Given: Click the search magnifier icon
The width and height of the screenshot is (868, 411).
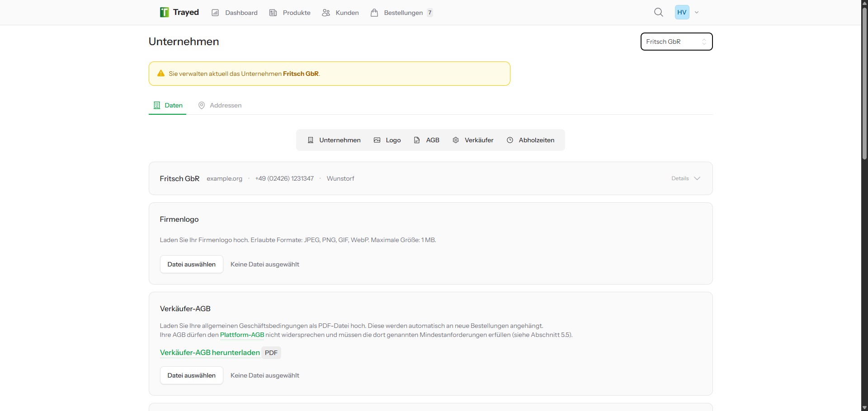Looking at the screenshot, I should coord(659,12).
